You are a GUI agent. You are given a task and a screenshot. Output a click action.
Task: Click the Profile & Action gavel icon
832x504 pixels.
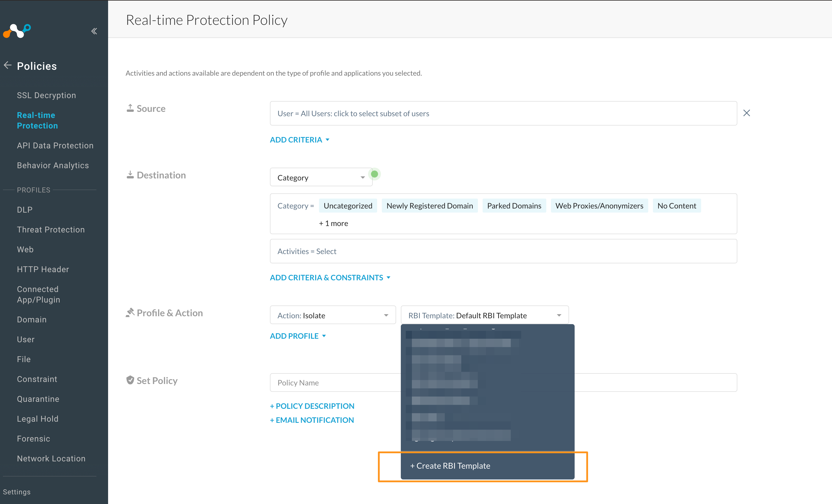pyautogui.click(x=130, y=313)
